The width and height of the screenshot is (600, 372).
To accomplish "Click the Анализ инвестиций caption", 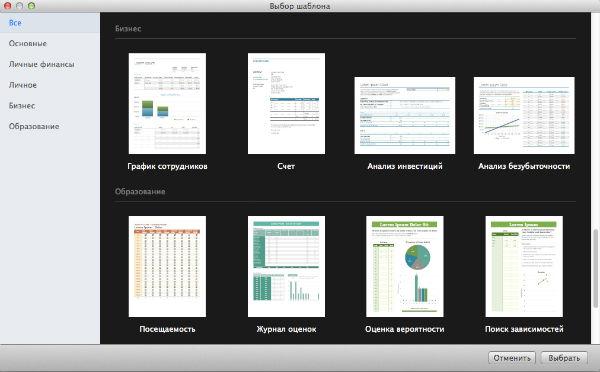I will pos(405,166).
